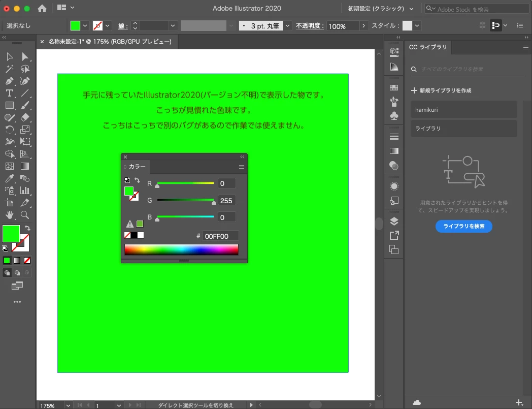Open the Symbols club-shaped panel icon
The width and height of the screenshot is (532, 409).
394,116
